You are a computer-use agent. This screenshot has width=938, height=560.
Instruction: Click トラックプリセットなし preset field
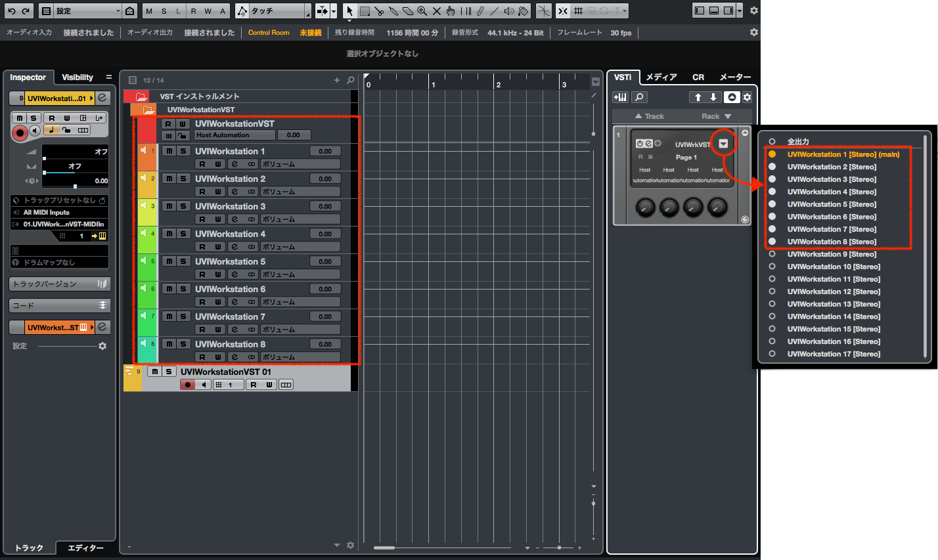59,200
